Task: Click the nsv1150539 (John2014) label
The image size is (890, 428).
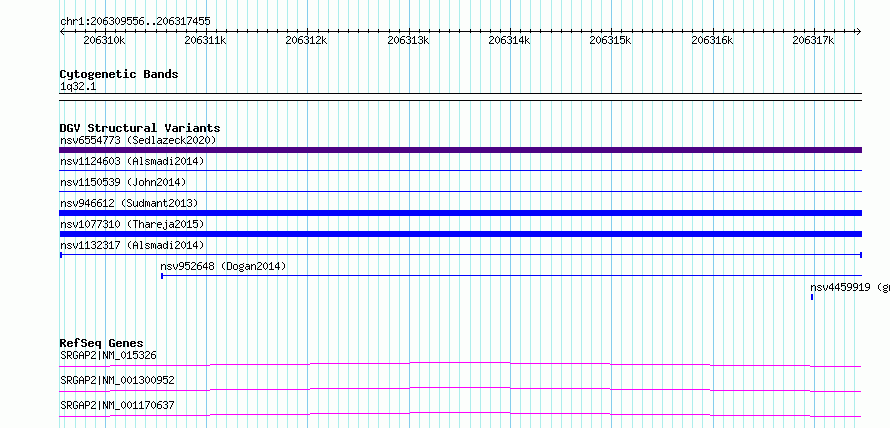Action: point(123,182)
